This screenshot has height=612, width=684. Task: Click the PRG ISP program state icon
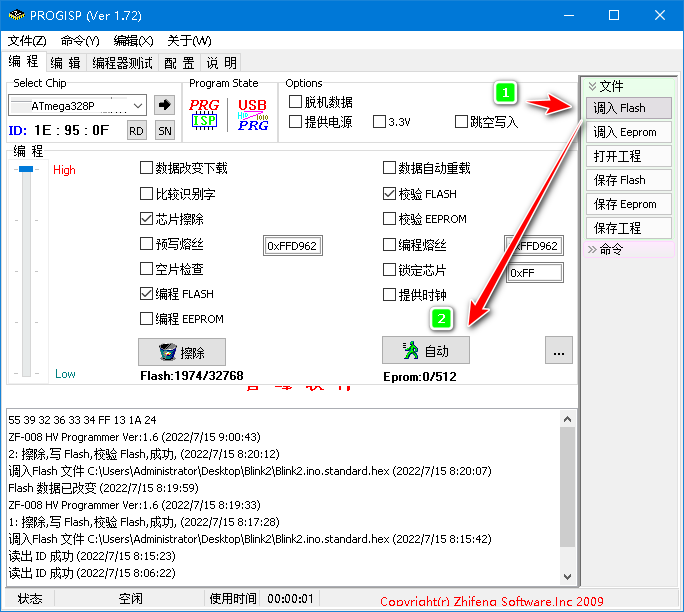point(204,114)
